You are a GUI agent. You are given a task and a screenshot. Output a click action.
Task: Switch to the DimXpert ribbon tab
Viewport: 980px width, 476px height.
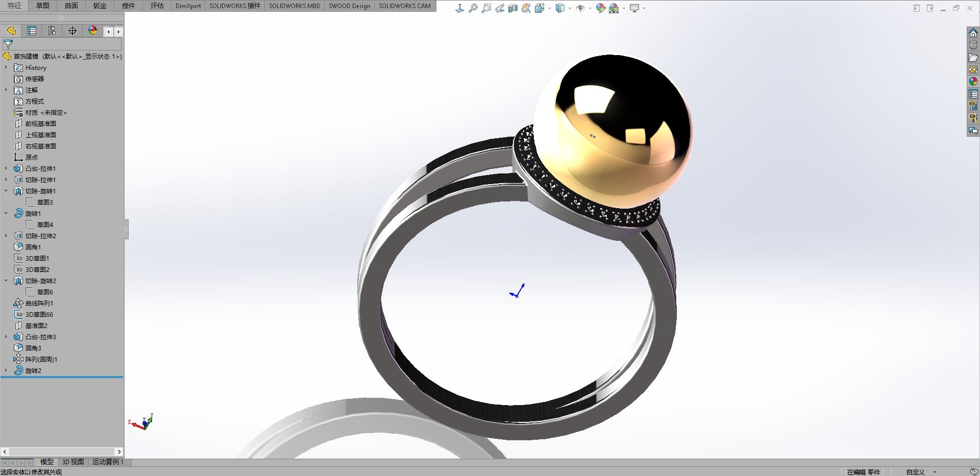188,6
